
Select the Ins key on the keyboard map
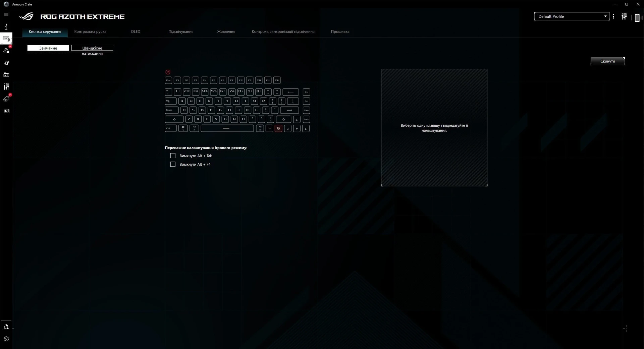(306, 92)
